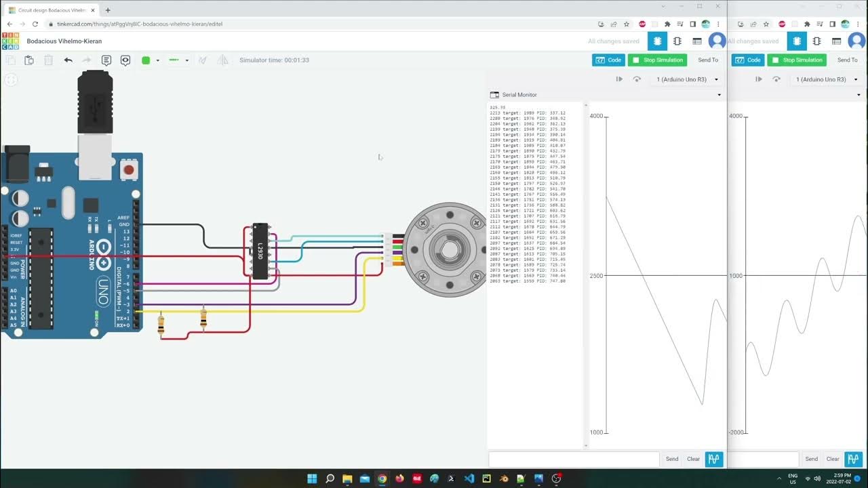Screen dimensions: 868x488
Task: Click the tinkercad.com address bar
Action: (319, 24)
